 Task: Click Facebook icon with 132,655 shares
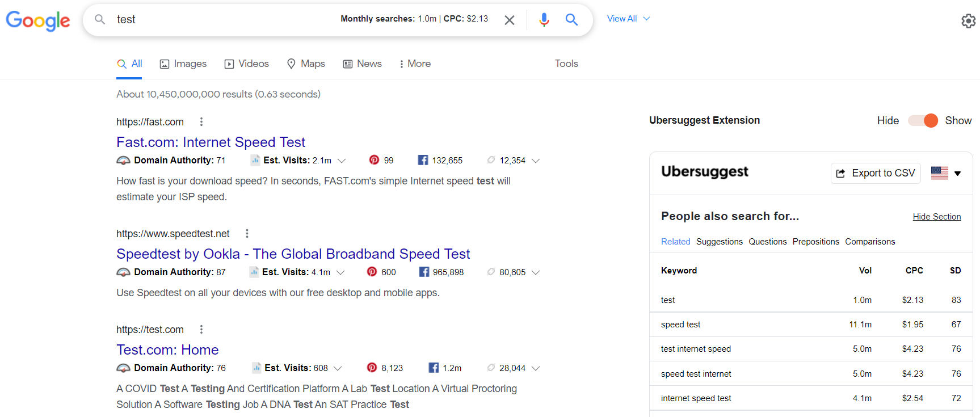pyautogui.click(x=423, y=160)
